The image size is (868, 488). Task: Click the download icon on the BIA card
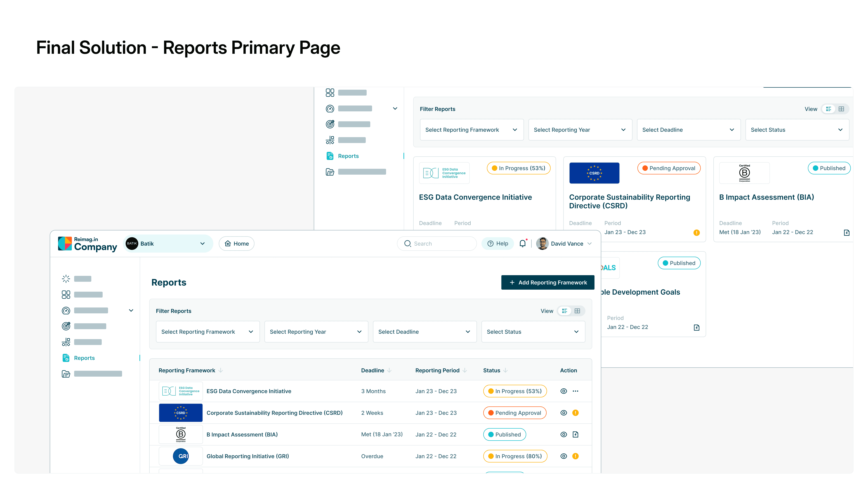pyautogui.click(x=847, y=232)
